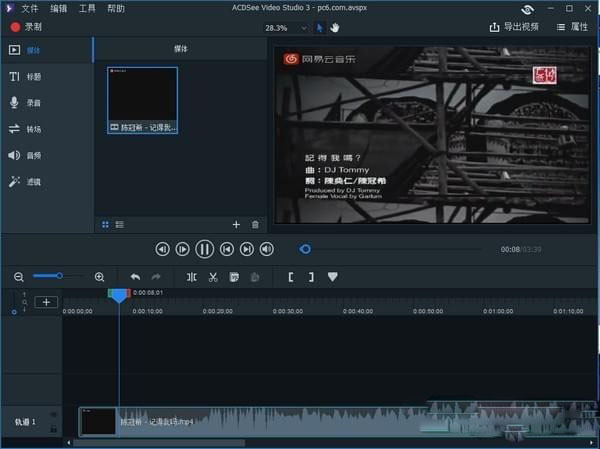Image resolution: width=600 pixels, height=449 pixels.
Task: Select the hand pan tool
Action: (x=336, y=28)
